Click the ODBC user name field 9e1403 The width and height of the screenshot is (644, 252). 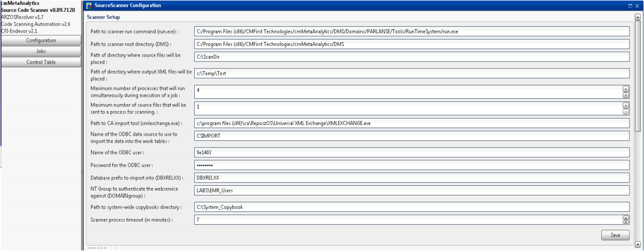tap(411, 152)
